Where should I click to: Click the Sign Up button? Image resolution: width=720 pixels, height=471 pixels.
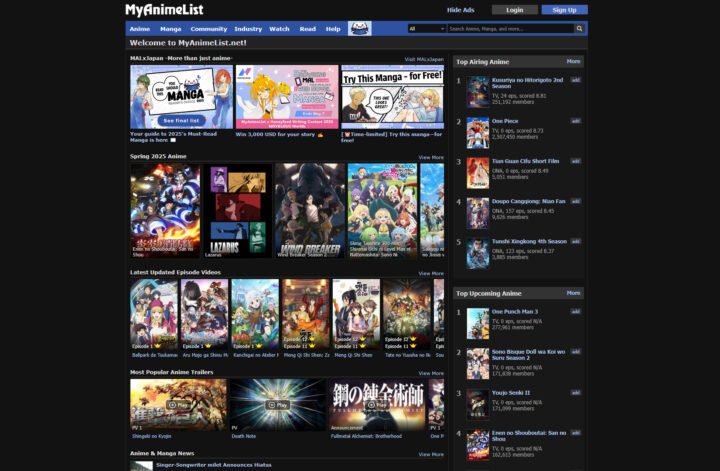click(x=564, y=10)
